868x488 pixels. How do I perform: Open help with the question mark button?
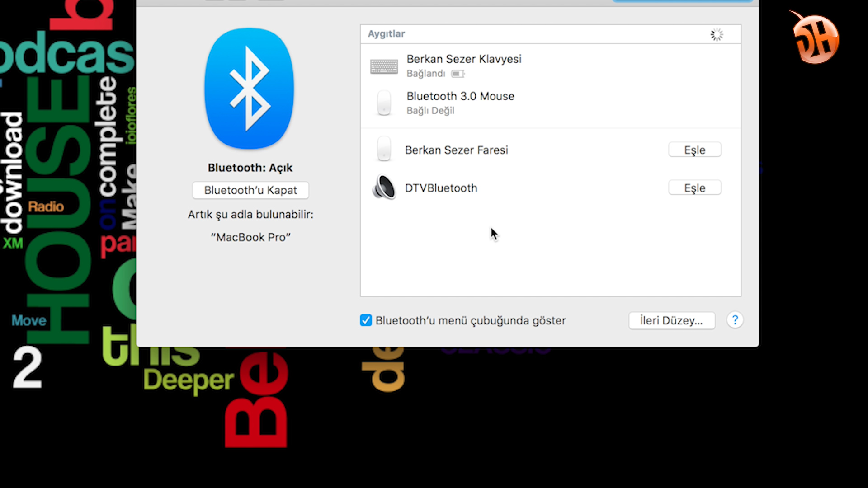735,320
